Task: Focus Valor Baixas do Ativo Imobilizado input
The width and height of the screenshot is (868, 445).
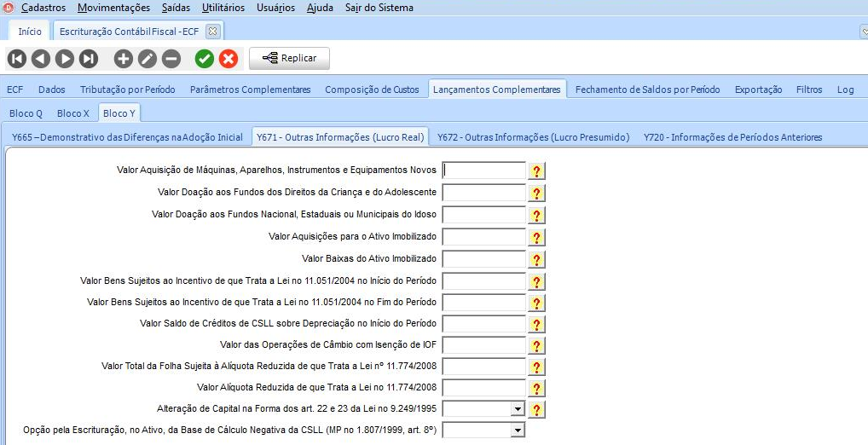Action: click(x=483, y=259)
